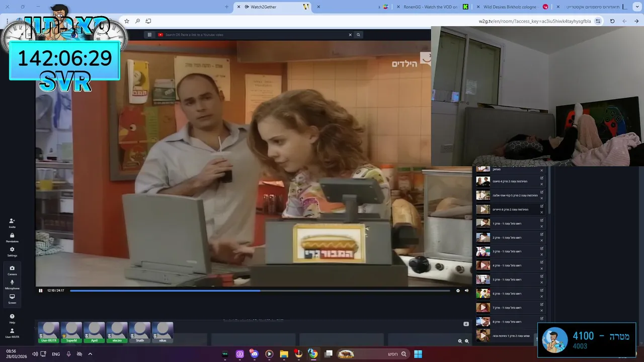Play playlist item הפיג'מות עונה 2 פרק 6
The height and width of the screenshot is (362, 644).
(x=483, y=209)
